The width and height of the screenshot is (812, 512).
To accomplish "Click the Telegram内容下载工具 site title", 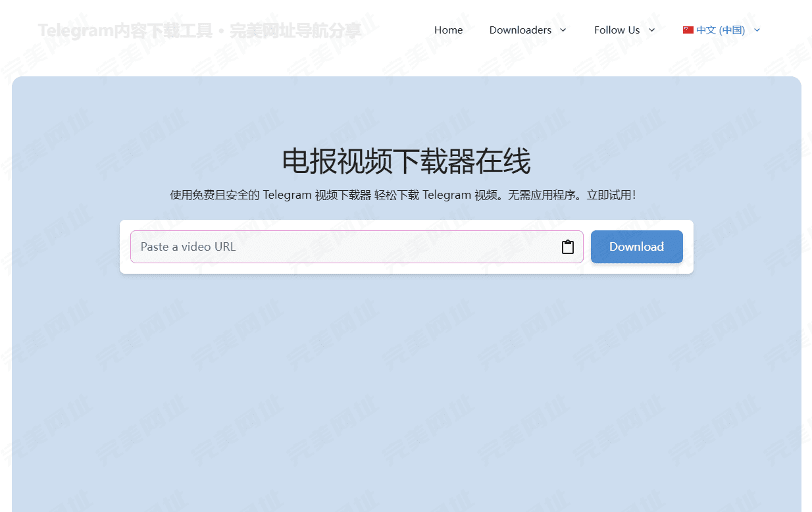I will [199, 30].
